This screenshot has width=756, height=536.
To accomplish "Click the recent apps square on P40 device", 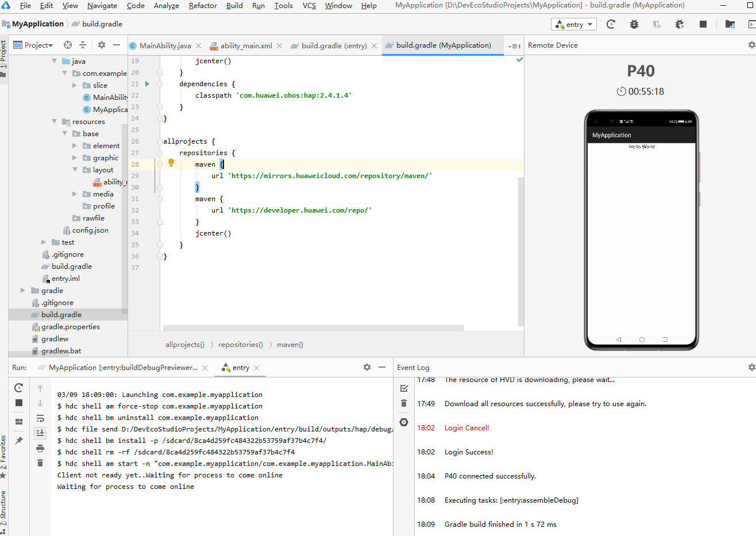I will click(665, 340).
